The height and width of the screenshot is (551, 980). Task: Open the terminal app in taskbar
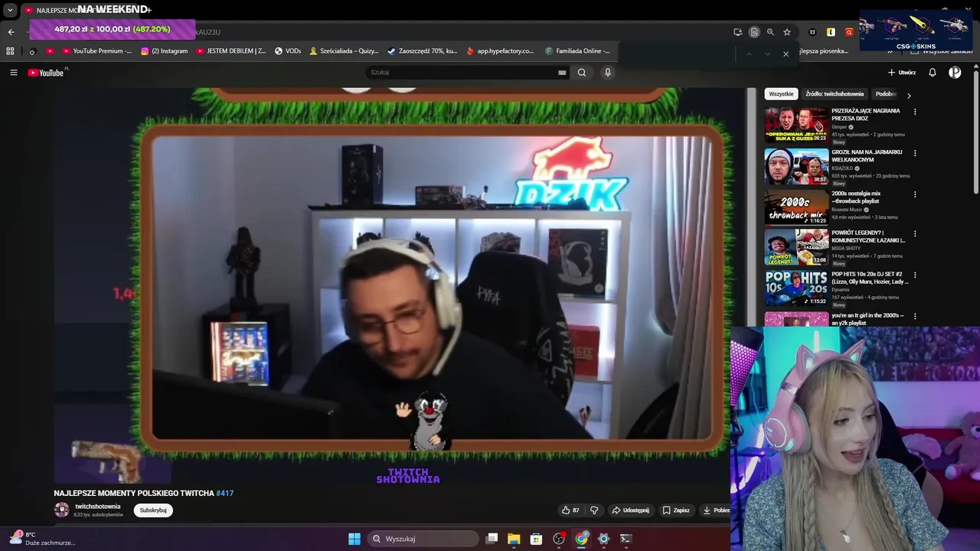pos(626,539)
